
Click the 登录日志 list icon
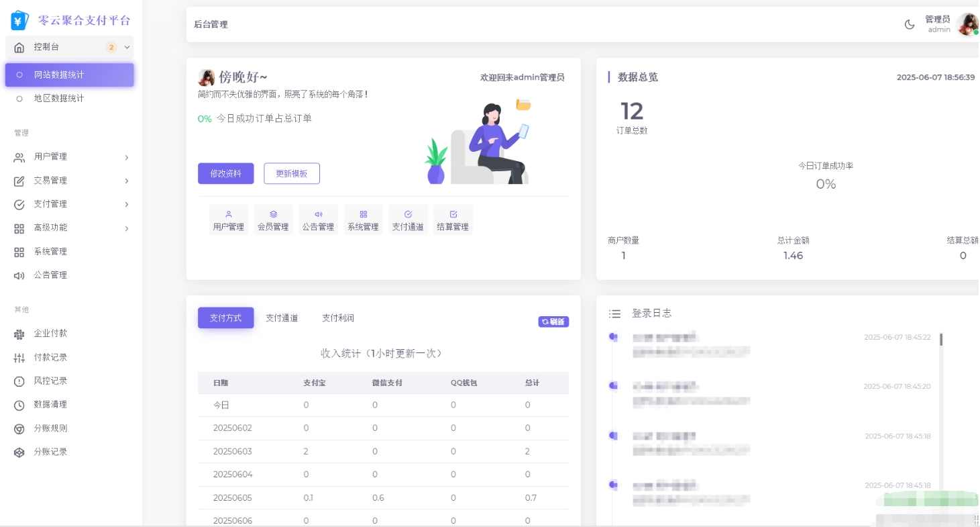point(614,313)
